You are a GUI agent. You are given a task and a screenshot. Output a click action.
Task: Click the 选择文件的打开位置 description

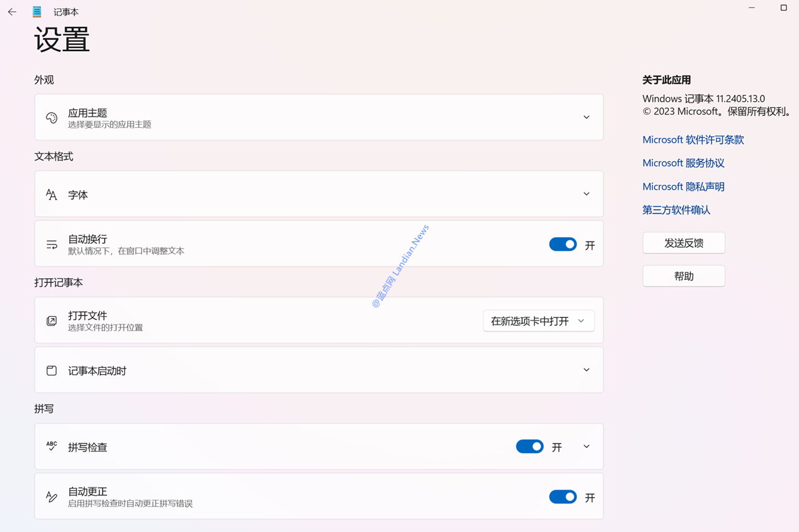click(x=105, y=327)
